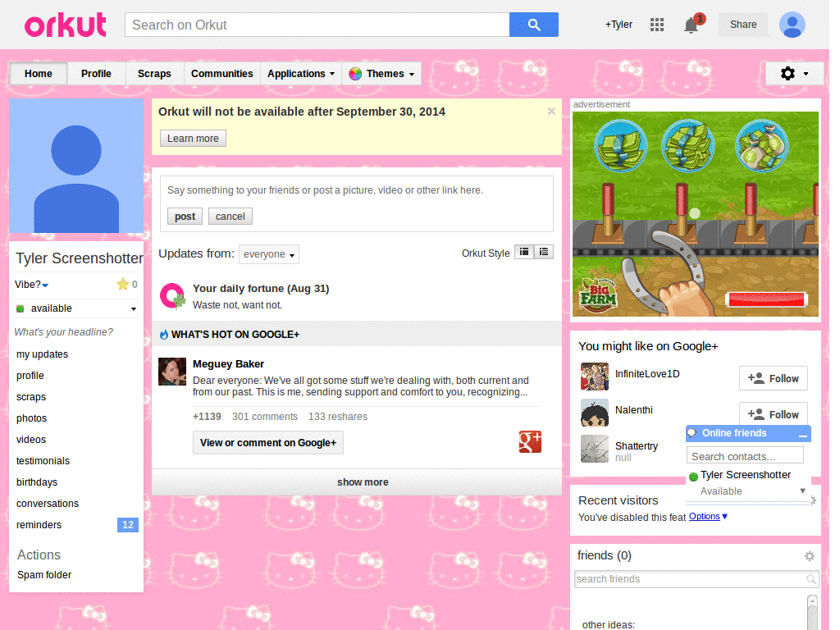Click the account avatar icon in header
The width and height of the screenshot is (840, 630).
click(792, 25)
